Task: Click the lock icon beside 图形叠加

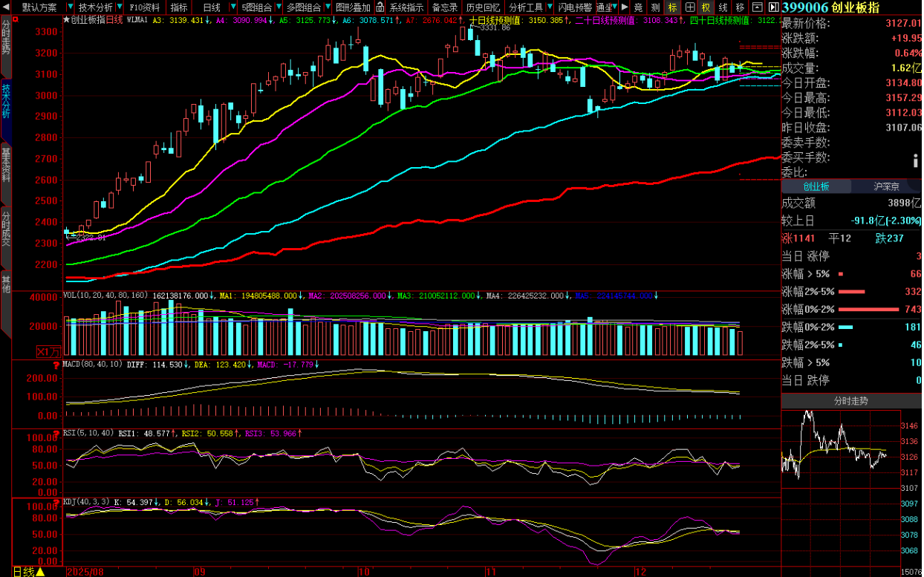Action: click(380, 7)
